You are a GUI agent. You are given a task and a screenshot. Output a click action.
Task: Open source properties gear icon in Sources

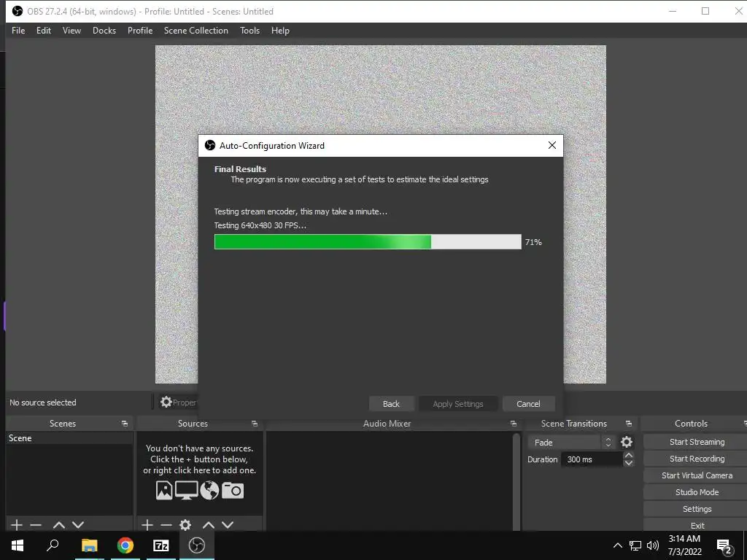click(x=185, y=525)
